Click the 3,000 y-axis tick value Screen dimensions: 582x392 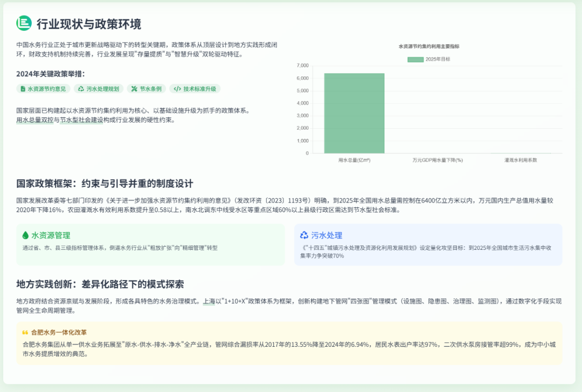click(302, 116)
